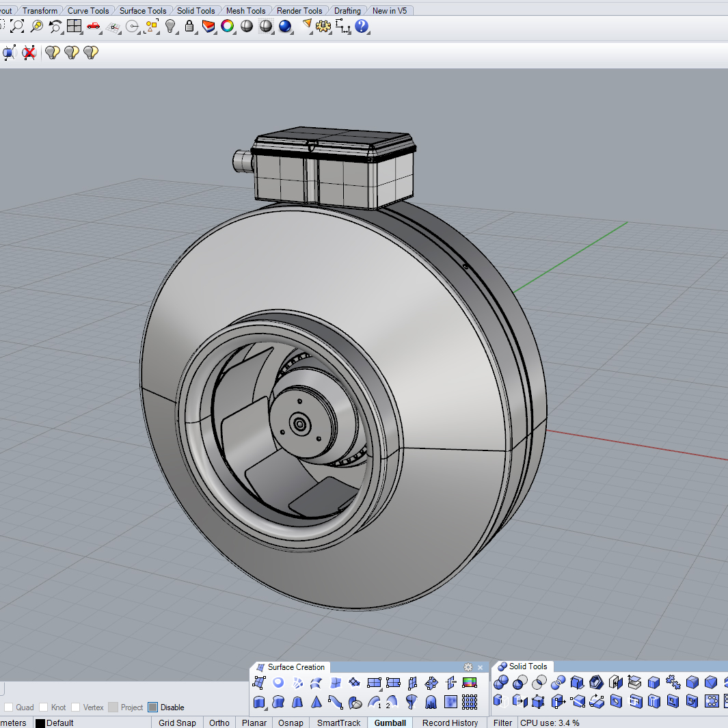This screenshot has height=728, width=728.
Task: Enable the Quad osnap checkbox
Action: point(8,707)
